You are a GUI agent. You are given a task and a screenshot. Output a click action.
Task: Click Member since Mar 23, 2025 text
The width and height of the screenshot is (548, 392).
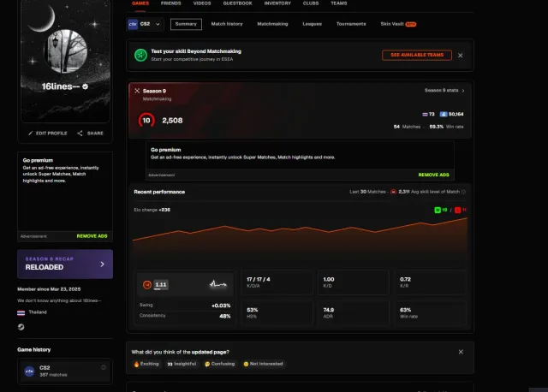49,289
